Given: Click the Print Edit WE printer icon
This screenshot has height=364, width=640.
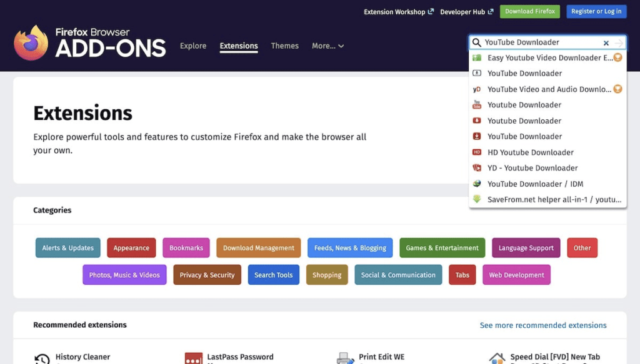Looking at the screenshot, I should point(345,358).
